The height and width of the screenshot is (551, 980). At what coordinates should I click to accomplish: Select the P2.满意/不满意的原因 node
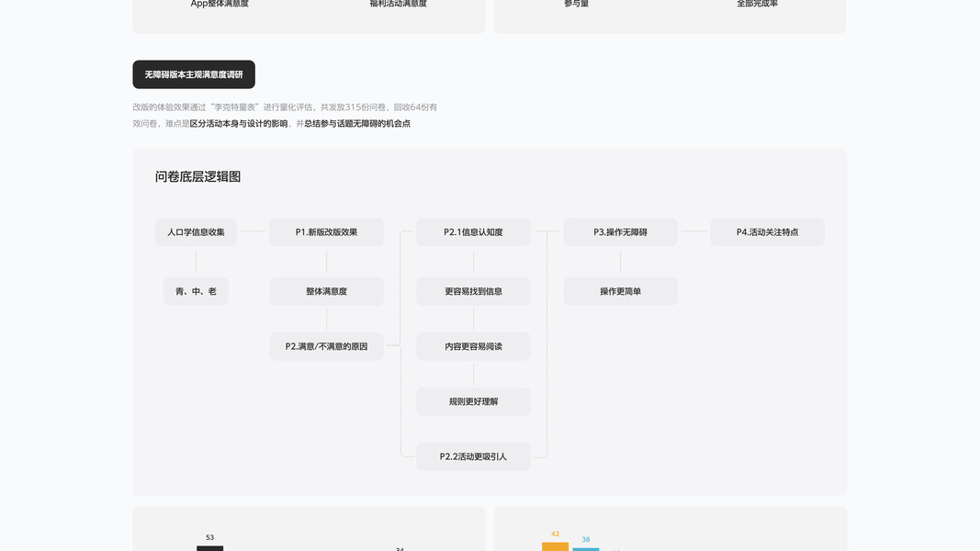tap(326, 346)
